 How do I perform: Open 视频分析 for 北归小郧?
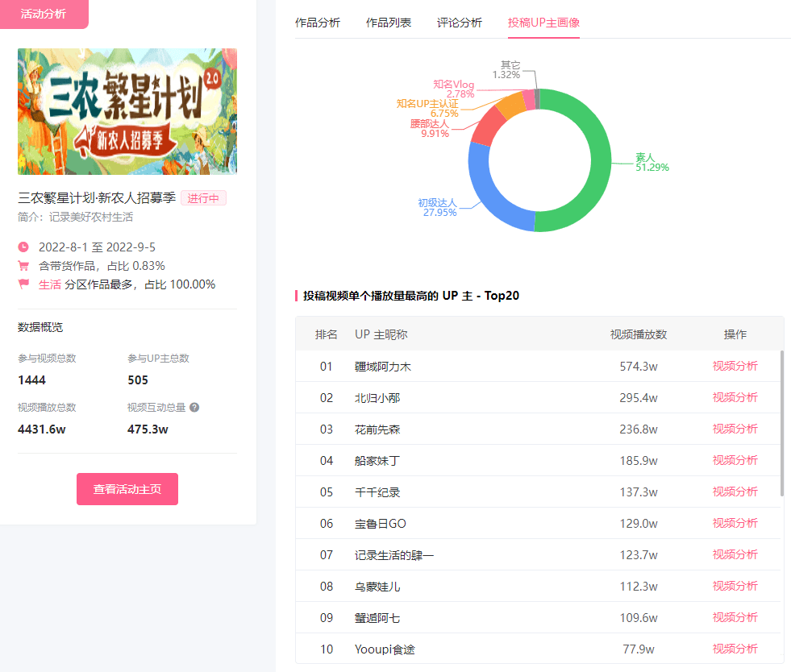tap(735, 397)
